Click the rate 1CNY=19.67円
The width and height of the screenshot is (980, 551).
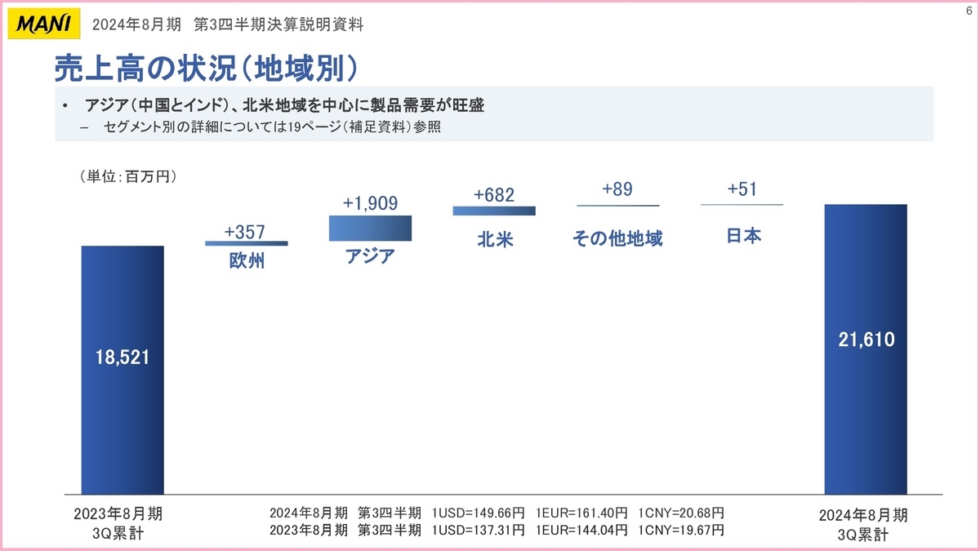click(x=682, y=530)
